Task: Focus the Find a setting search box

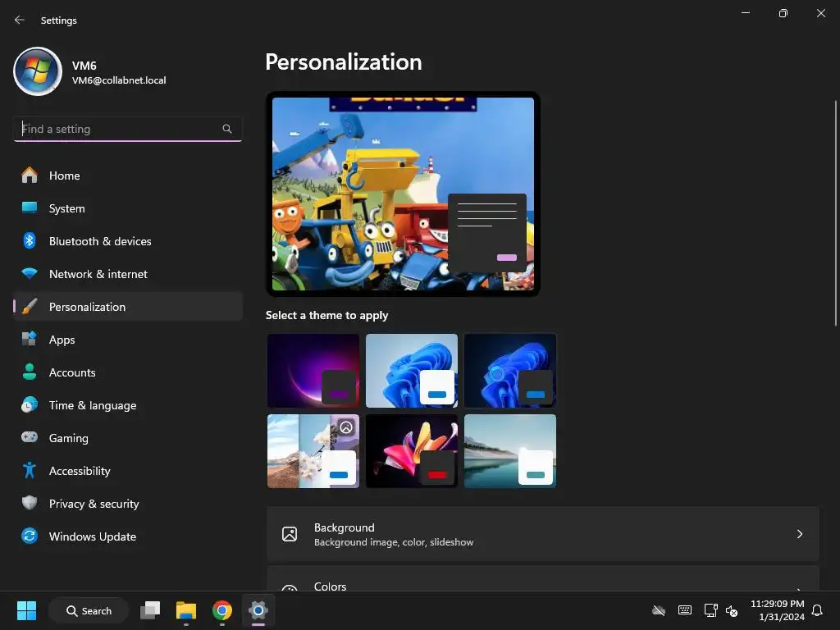Action: [127, 129]
